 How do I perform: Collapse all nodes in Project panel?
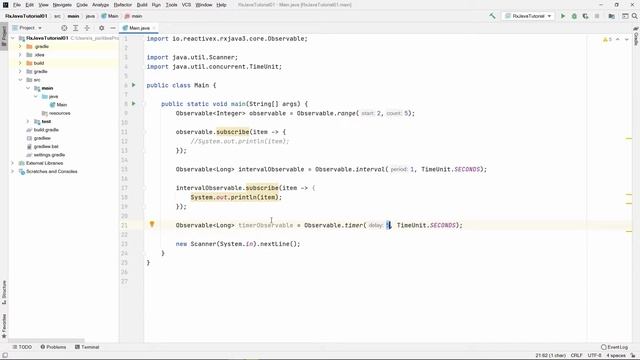[87, 28]
